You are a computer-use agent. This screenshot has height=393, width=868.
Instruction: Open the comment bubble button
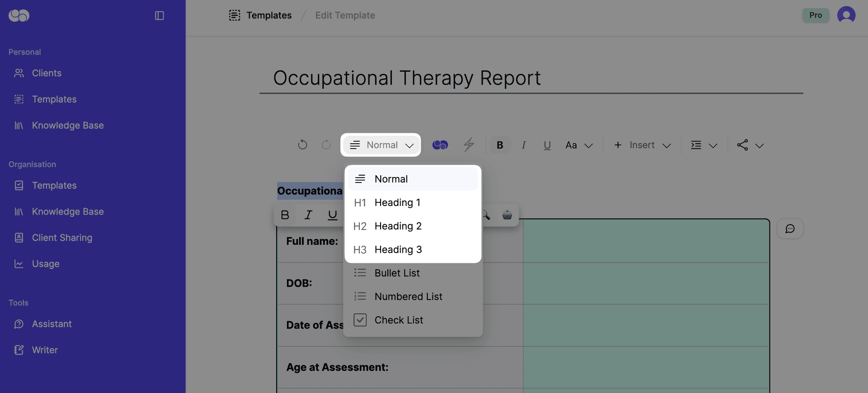(x=790, y=229)
